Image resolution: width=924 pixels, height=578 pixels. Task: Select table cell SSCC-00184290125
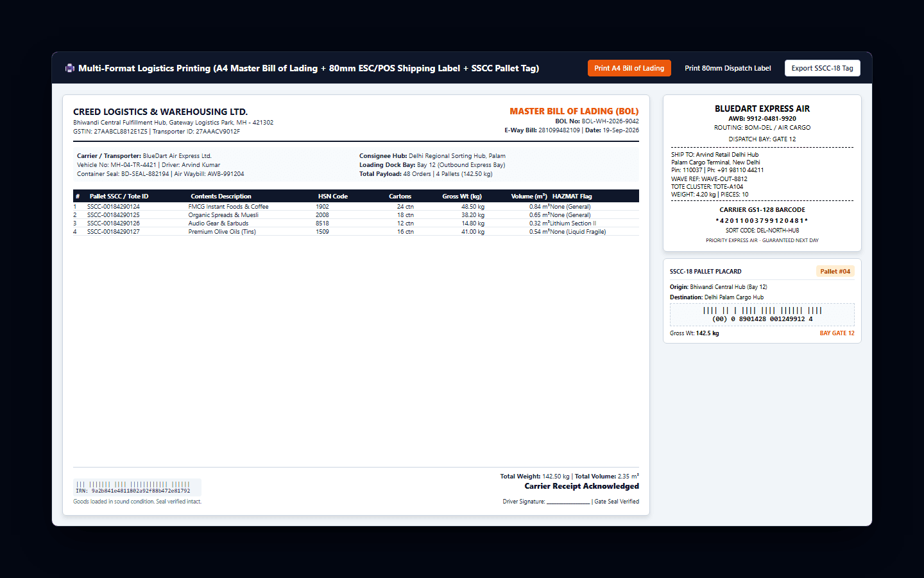(113, 215)
